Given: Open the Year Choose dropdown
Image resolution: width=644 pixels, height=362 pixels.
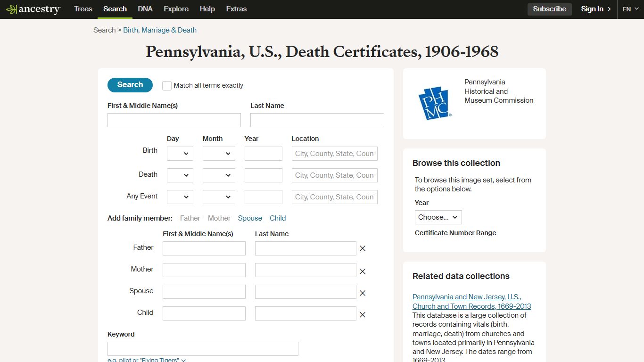Looking at the screenshot, I should [x=438, y=217].
